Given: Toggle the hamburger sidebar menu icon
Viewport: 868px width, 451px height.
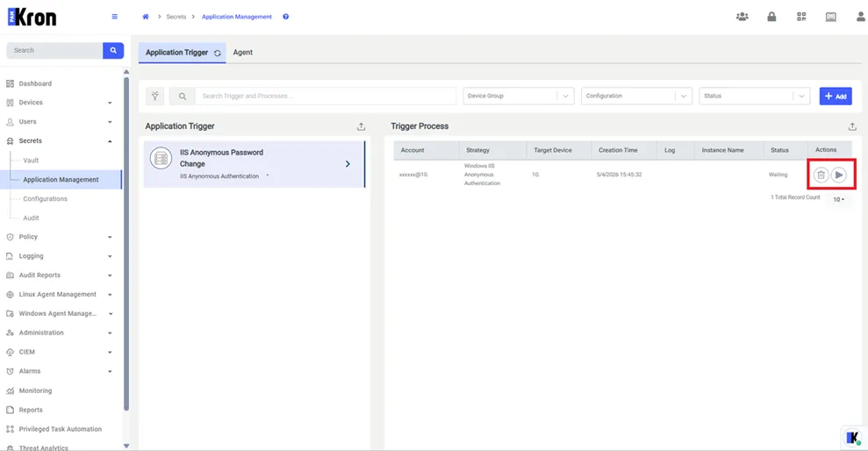Looking at the screenshot, I should click(115, 17).
